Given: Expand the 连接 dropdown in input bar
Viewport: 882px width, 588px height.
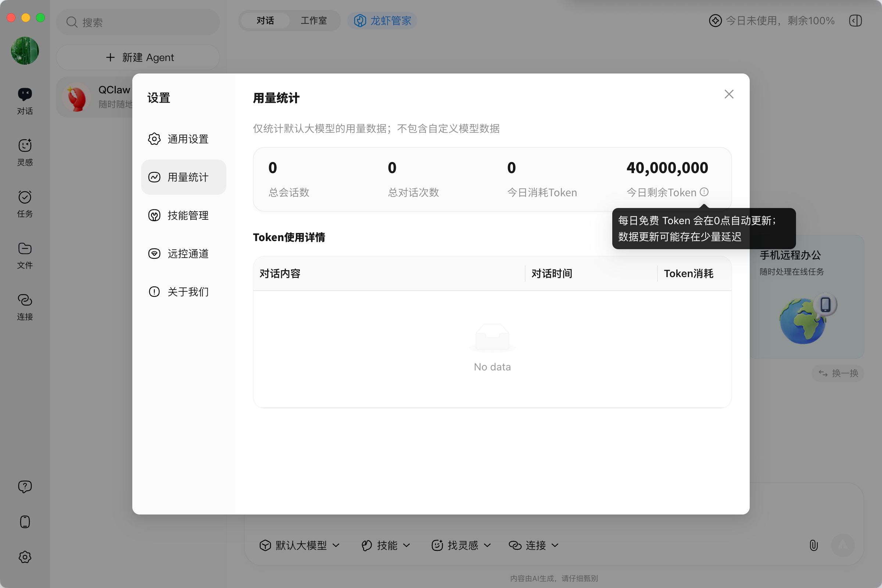Looking at the screenshot, I should (533, 545).
